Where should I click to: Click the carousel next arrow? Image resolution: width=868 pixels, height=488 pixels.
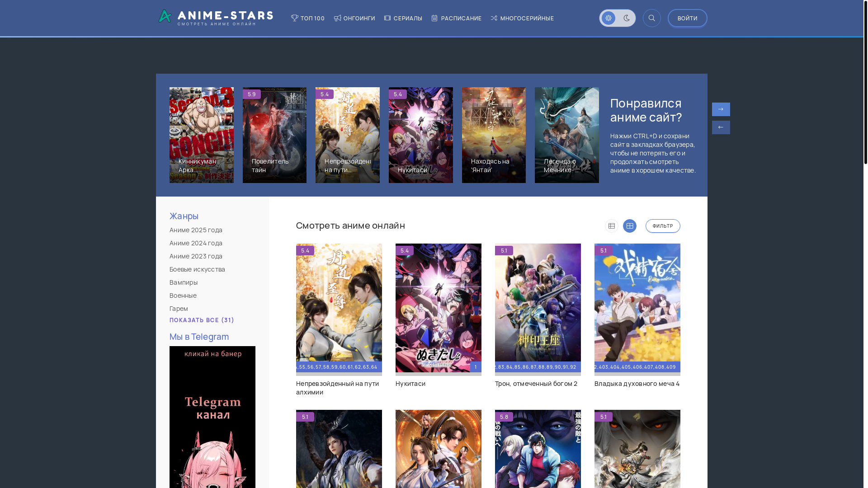point(721,109)
